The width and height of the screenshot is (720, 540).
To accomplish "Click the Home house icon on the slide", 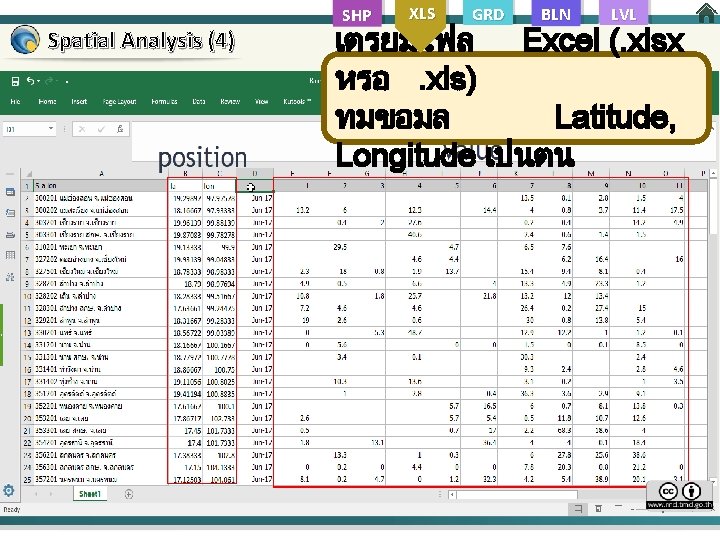I will pyautogui.click(x=707, y=12).
